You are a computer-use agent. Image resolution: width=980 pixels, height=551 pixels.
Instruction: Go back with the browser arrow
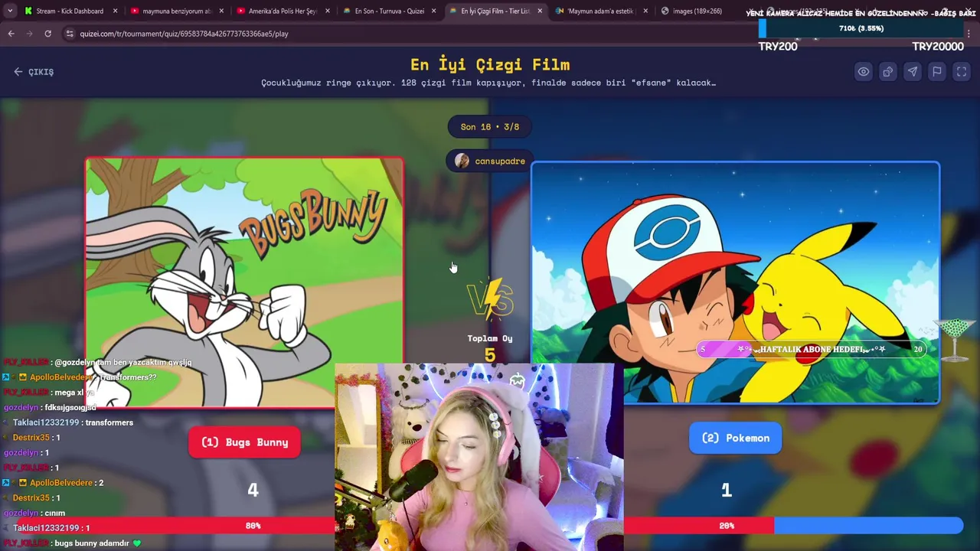(11, 34)
